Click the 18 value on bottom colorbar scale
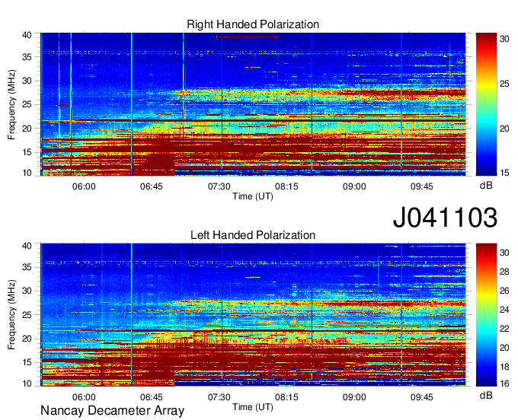Image resolution: width=518 pixels, height=420 pixels. 504,367
